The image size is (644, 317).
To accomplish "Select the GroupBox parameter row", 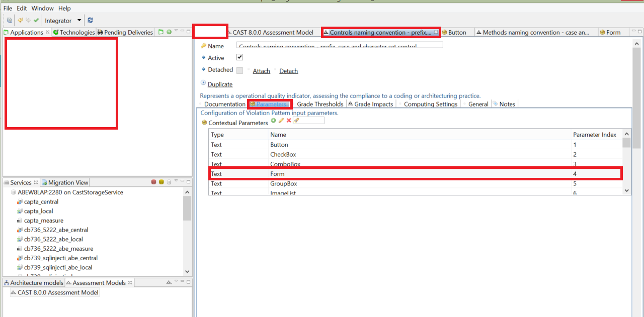I will point(415,183).
